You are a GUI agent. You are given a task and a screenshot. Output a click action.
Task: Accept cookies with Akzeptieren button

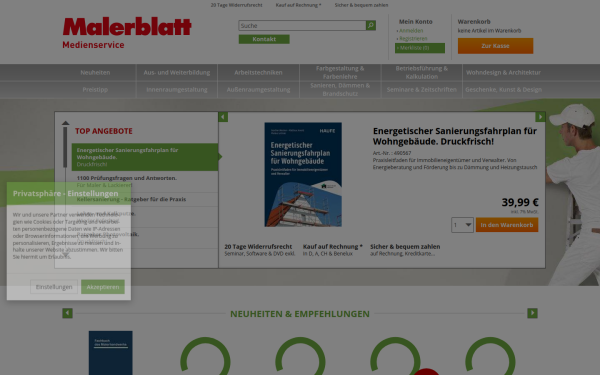coord(103,287)
